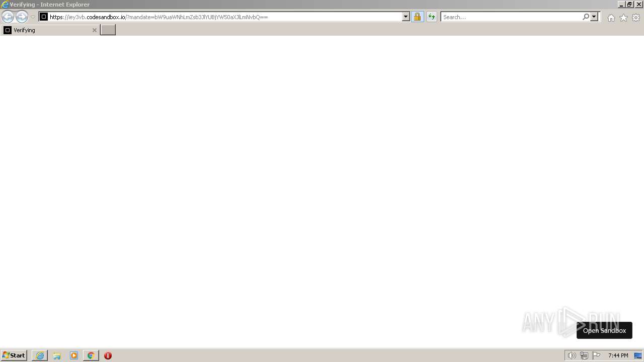The width and height of the screenshot is (644, 362).
Task: Restore down the Internet Explorer window
Action: [629, 4]
